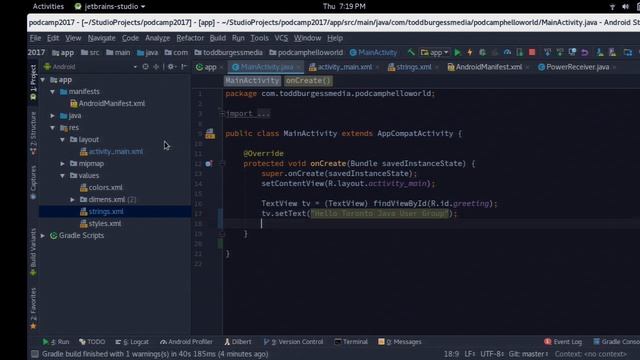The image size is (640, 360).
Task: Open Project panel settings gear
Action: (x=171, y=67)
